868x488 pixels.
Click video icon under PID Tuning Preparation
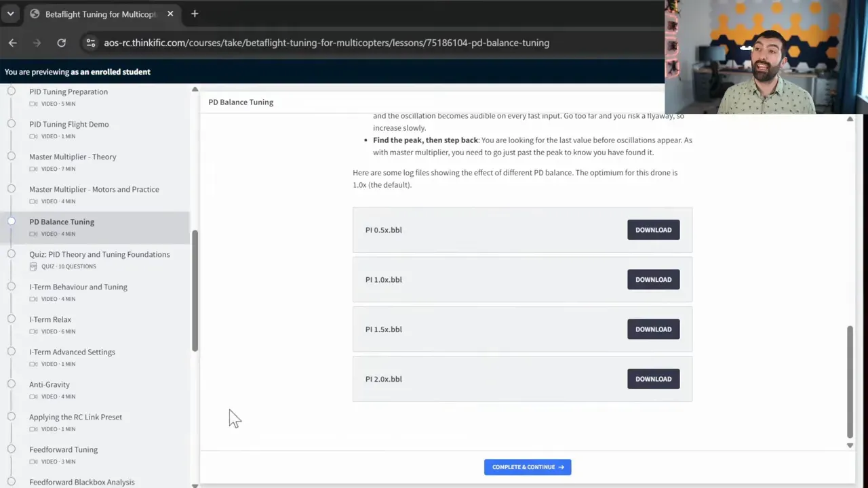[x=33, y=104]
